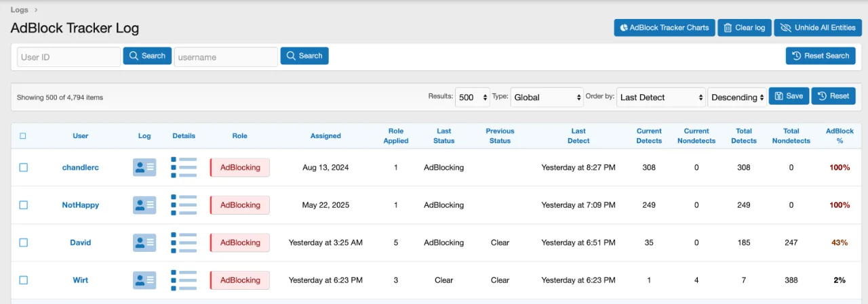Viewport: 868px width, 304px height.
Task: Open the Results count dropdown
Action: 473,97
